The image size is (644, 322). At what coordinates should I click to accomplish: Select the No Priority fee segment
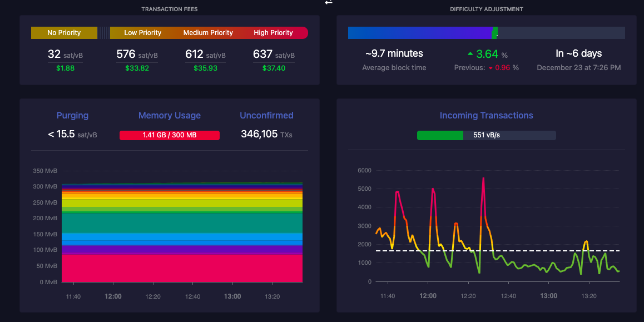pos(64,33)
